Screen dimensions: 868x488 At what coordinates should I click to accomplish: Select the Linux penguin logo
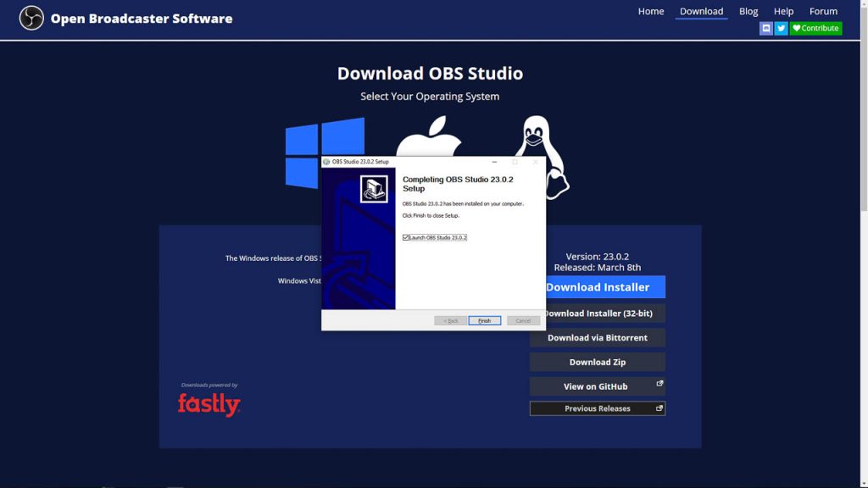542,157
